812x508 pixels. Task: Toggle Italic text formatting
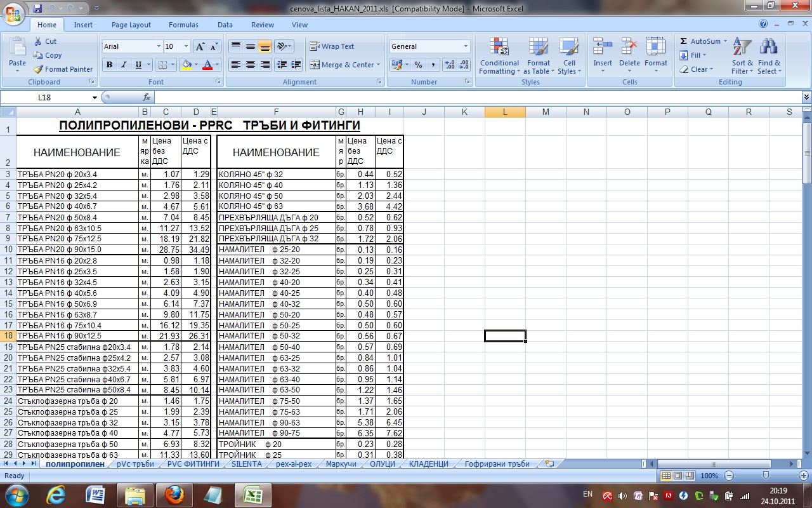(x=124, y=65)
